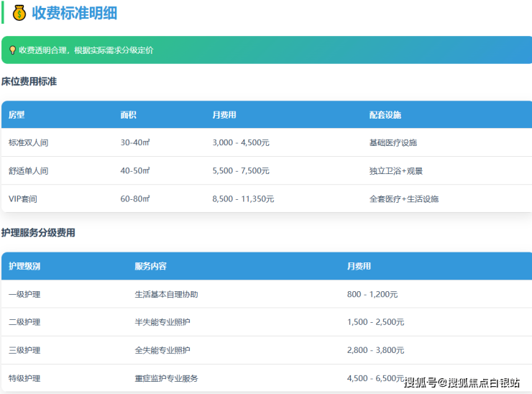The height and width of the screenshot is (394, 532).
Task: Click the 护理服务分级费用 section heading
Action: 38,233
